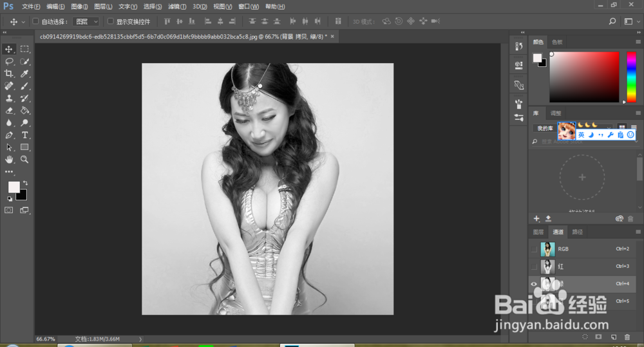Select the Clone Stamp tool

coord(8,98)
